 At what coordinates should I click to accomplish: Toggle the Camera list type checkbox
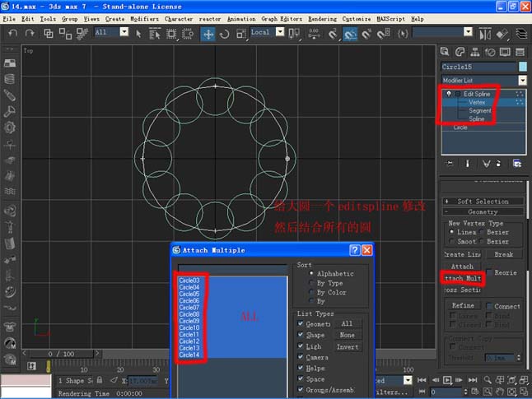301,357
